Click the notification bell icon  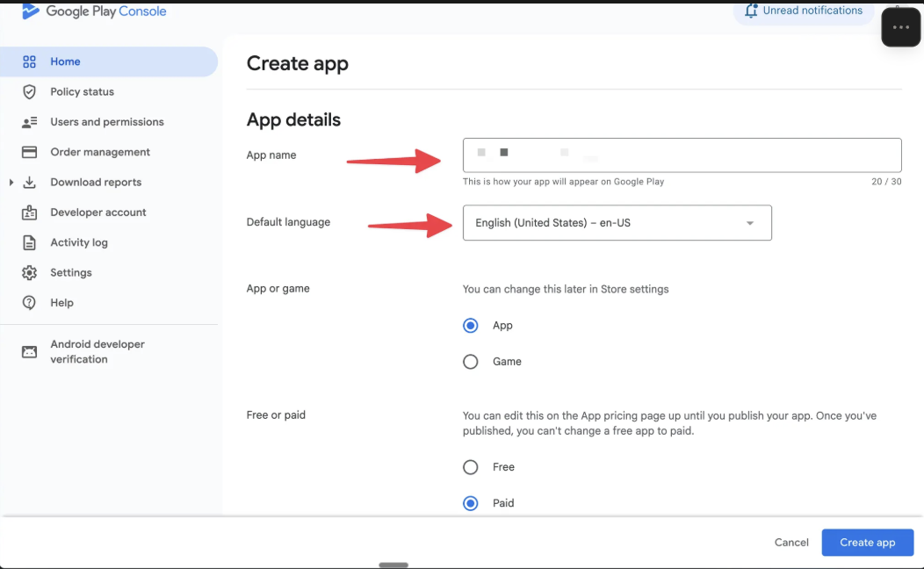pyautogui.click(x=751, y=11)
